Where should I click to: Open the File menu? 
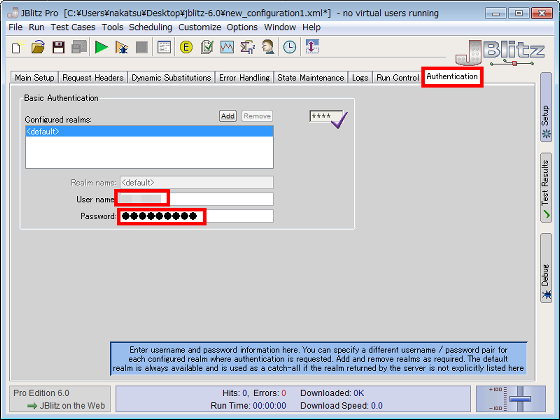(x=15, y=27)
